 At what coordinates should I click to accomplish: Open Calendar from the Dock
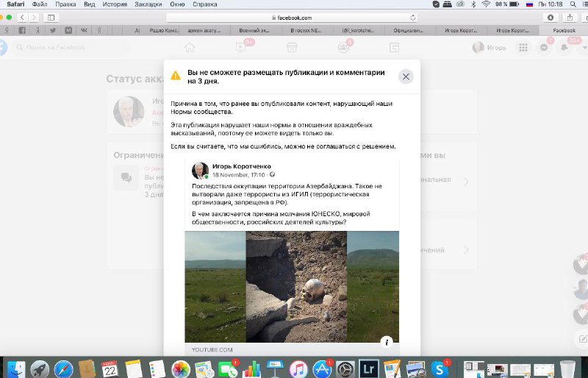tap(110, 369)
